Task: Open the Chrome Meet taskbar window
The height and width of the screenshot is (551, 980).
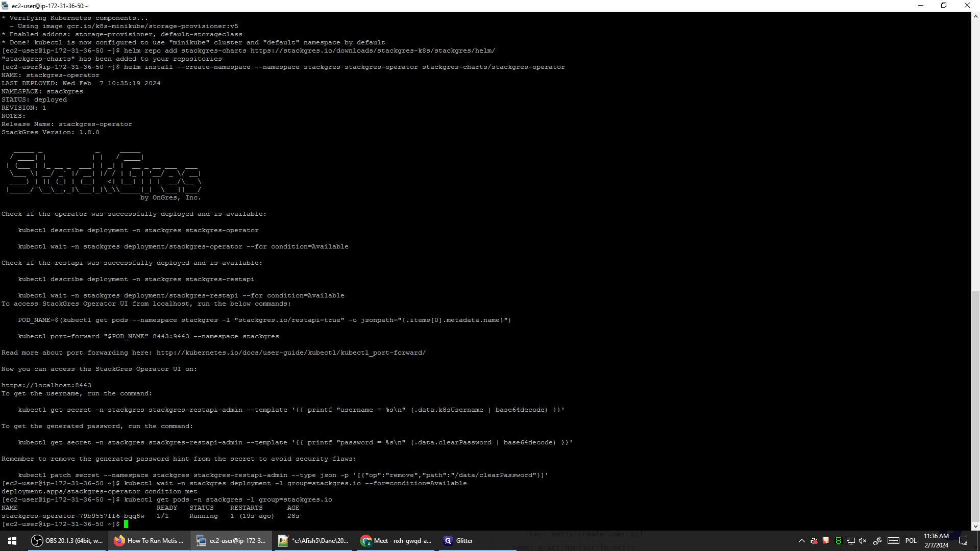Action: tap(395, 541)
